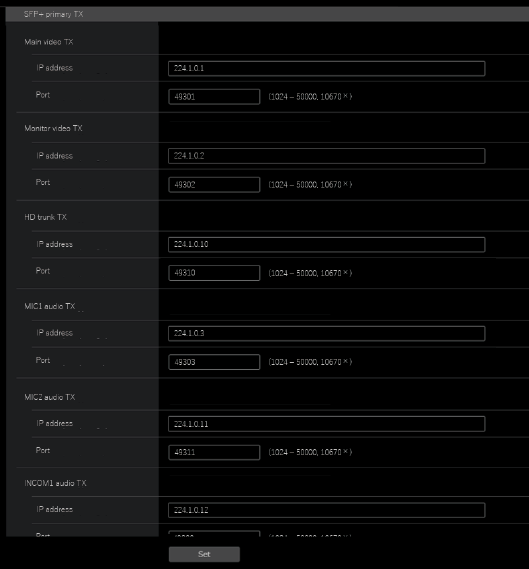The width and height of the screenshot is (529, 569).
Task: Select port range hint beside port 49302
Action: pos(310,185)
